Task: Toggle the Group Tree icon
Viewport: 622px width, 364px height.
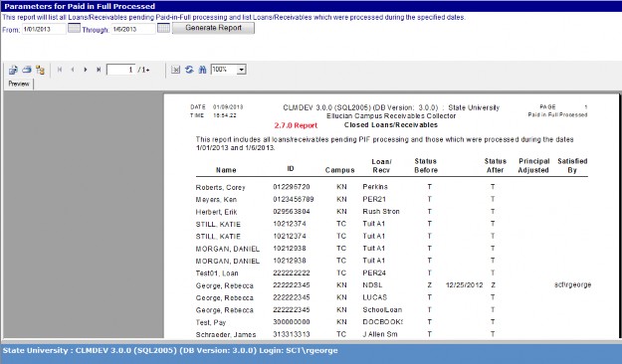Action: (x=40, y=70)
